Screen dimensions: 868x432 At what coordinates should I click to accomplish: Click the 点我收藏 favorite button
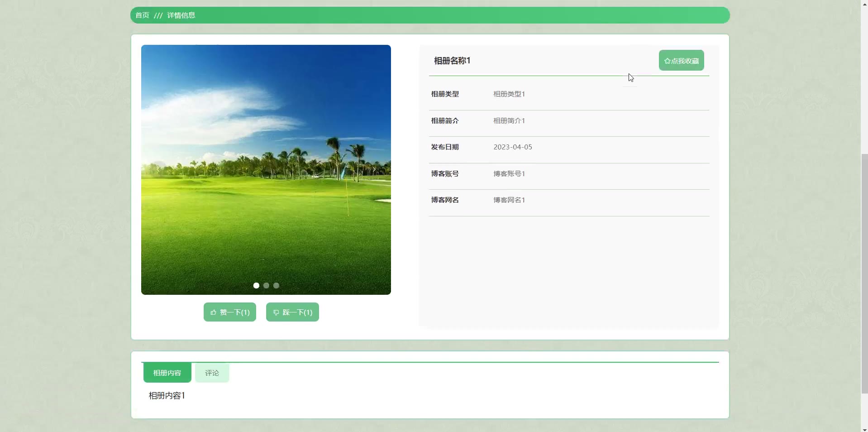click(x=681, y=60)
